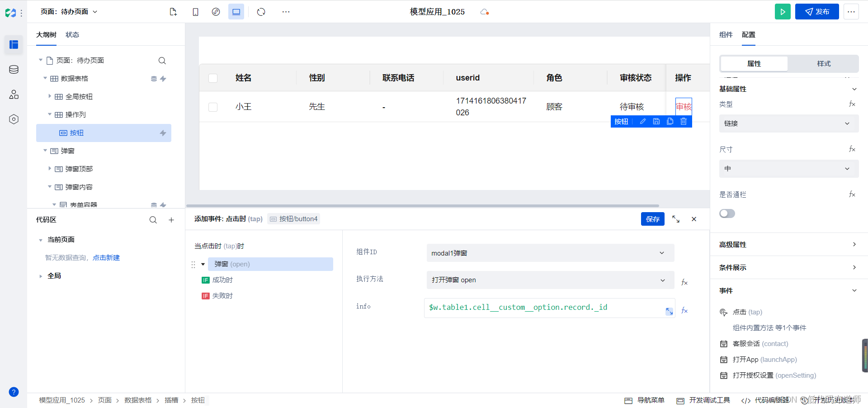The image size is (868, 408).
Task: Open the component library sidebar icon
Action: pyautogui.click(x=14, y=94)
